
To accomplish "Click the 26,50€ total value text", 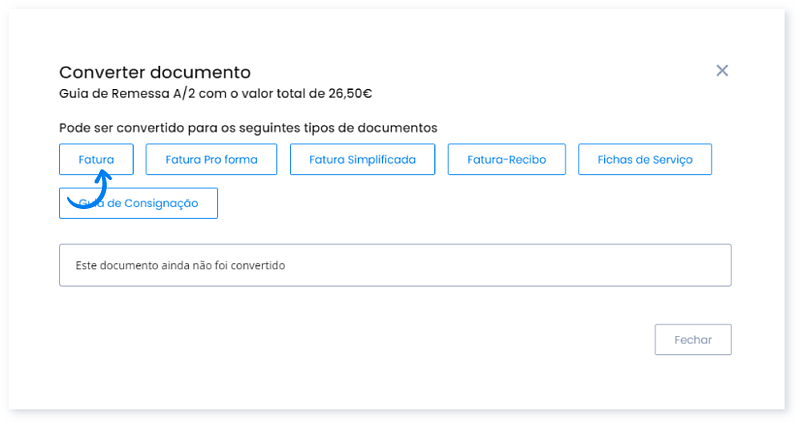I will [351, 94].
